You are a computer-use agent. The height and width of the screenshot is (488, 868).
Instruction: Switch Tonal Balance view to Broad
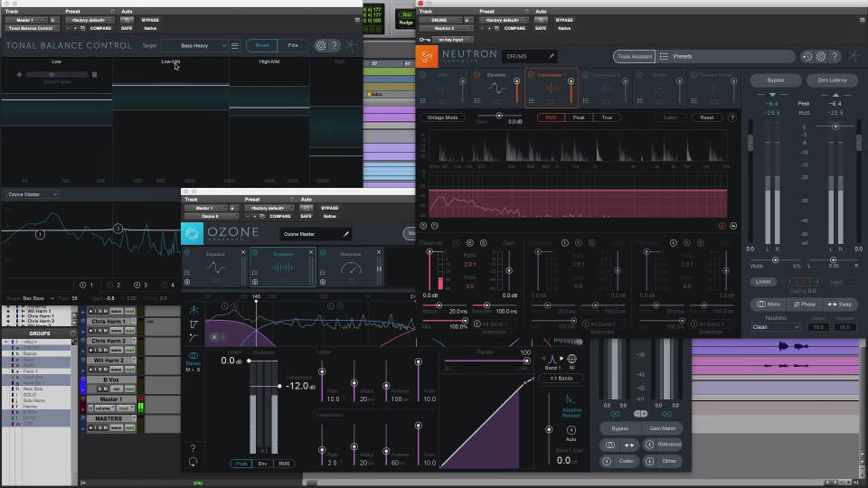(262, 45)
